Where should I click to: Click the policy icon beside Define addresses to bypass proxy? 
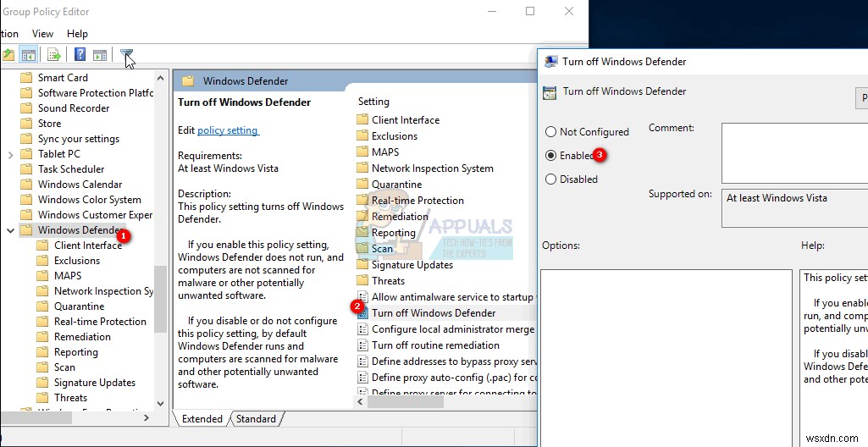click(x=362, y=361)
